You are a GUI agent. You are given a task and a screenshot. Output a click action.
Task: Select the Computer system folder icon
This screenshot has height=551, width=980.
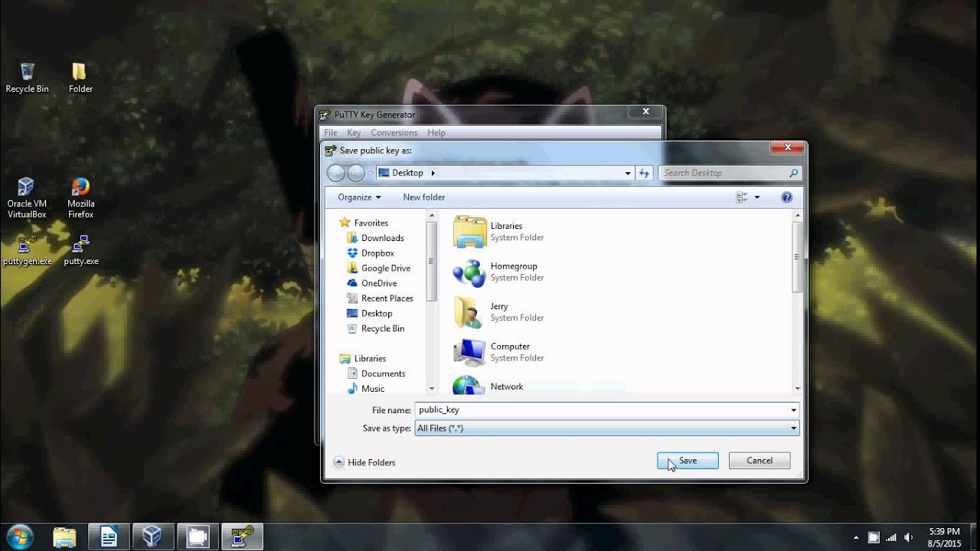(469, 352)
